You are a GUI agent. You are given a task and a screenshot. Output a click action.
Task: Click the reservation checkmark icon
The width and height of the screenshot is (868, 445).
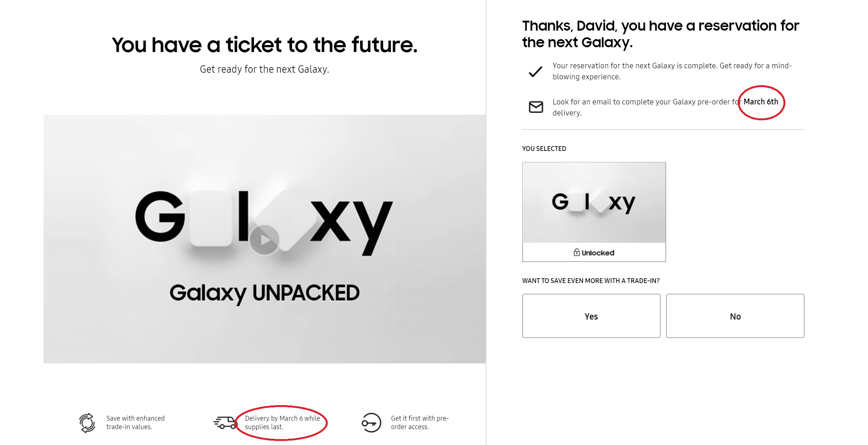(535, 71)
